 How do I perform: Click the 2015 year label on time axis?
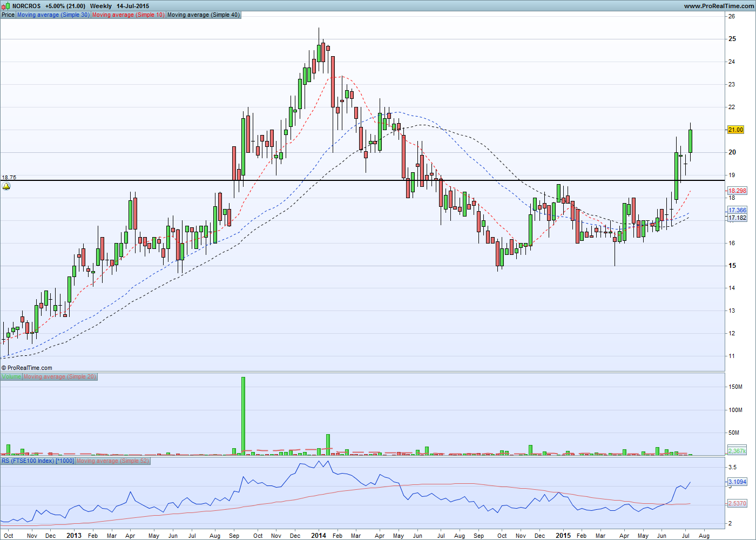[563, 536]
